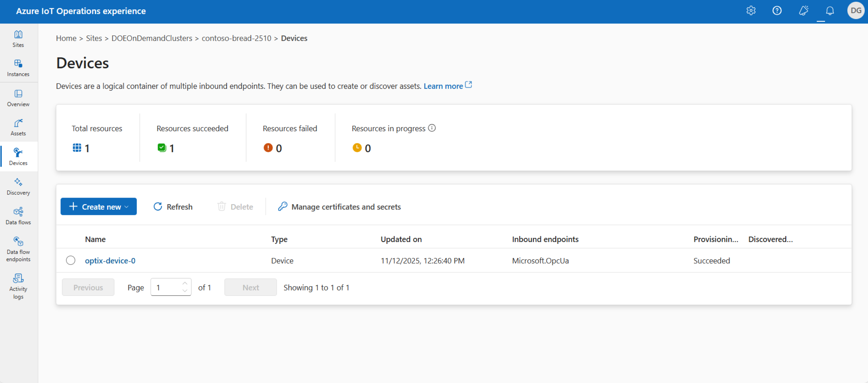Click the Type column header

click(x=280, y=239)
